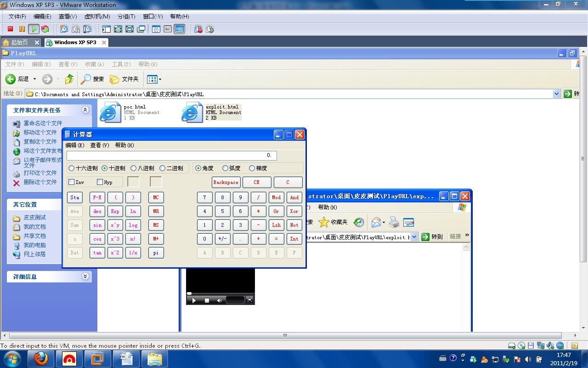The width and height of the screenshot is (588, 368).
Task: Click the VMware reset virtual machine icon
Action: point(45,29)
